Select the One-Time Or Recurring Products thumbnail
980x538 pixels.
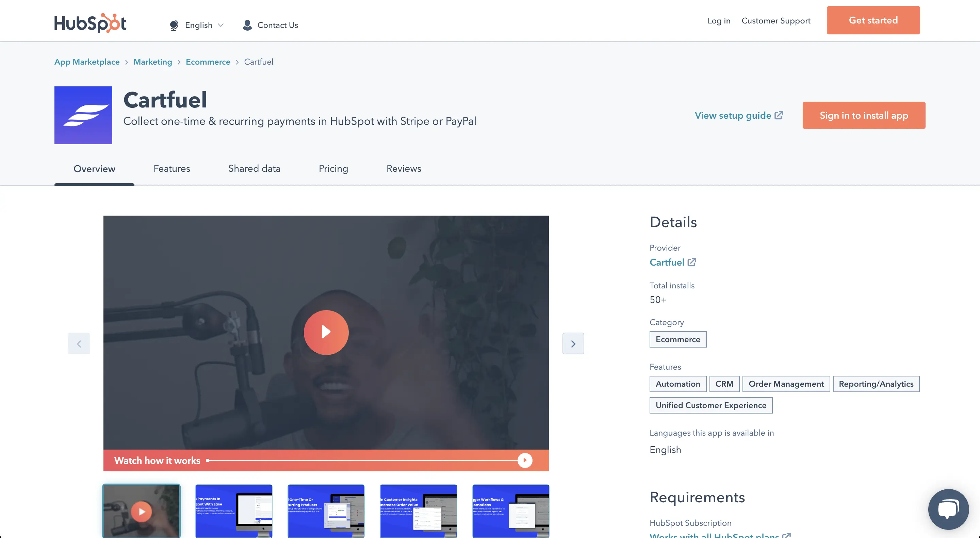[326, 511]
